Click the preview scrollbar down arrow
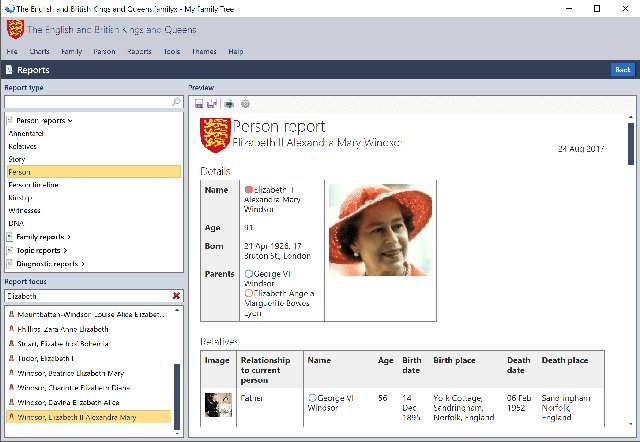Image resolution: width=640 pixels, height=442 pixels. pos(631,424)
